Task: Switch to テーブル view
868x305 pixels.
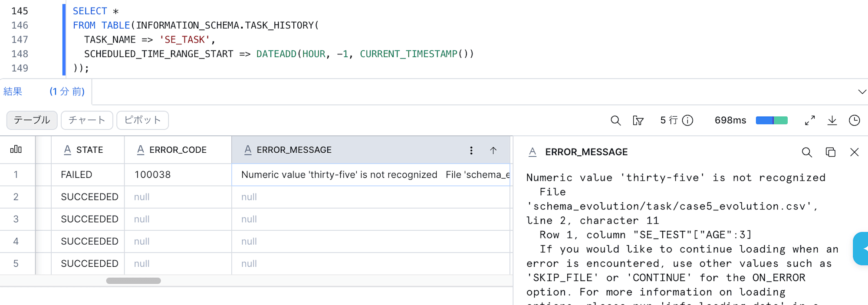Action: (x=32, y=120)
